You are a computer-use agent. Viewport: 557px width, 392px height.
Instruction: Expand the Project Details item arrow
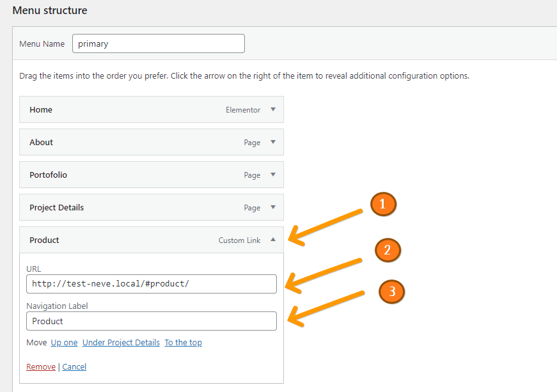(273, 207)
